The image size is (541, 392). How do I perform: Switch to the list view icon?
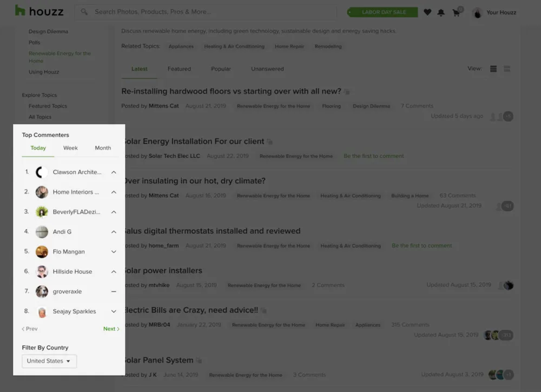click(493, 69)
